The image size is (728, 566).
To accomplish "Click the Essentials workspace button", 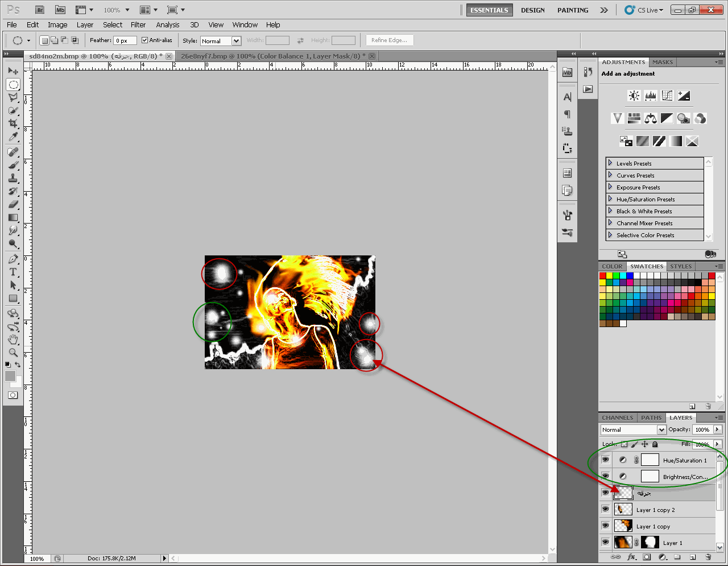I will 489,10.
